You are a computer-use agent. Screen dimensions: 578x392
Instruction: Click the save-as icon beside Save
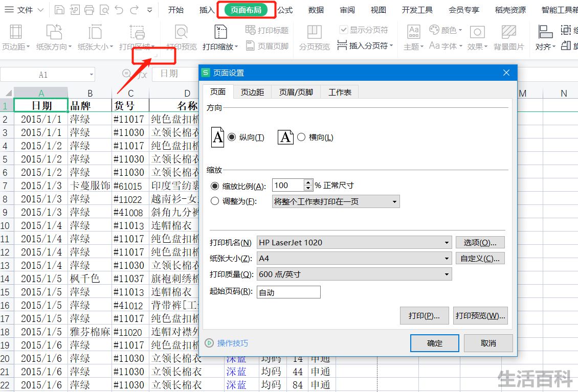click(x=75, y=10)
